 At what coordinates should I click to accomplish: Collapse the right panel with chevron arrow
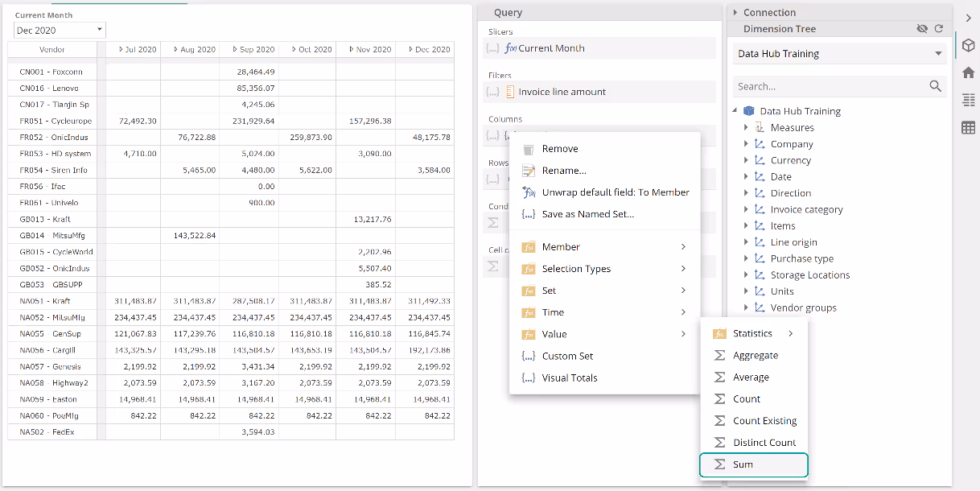968,18
